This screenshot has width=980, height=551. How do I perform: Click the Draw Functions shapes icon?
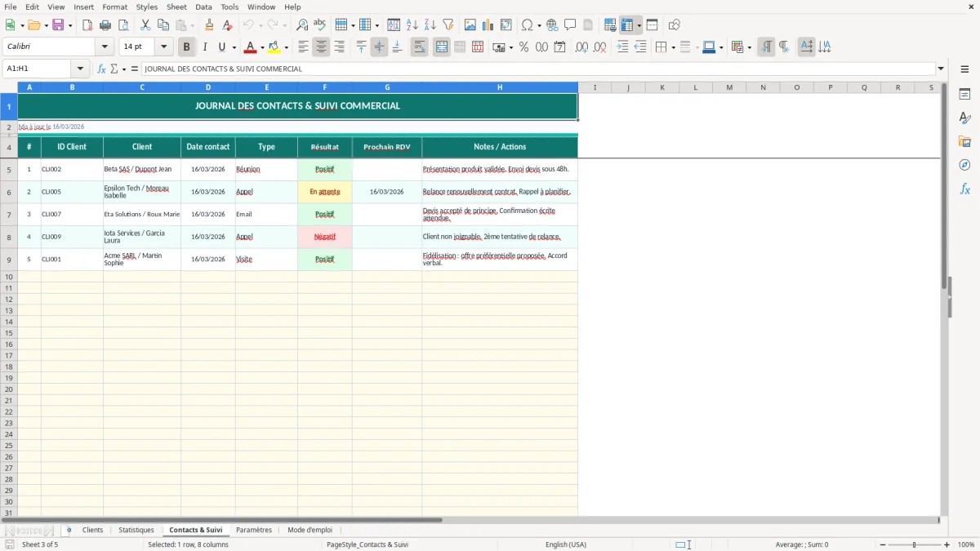pos(675,25)
